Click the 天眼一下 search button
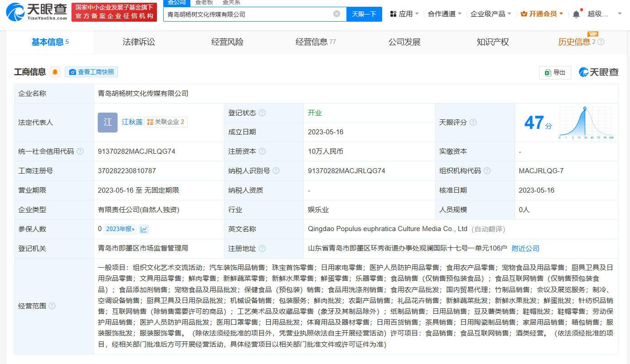Viewport: 630px width, 364px height. click(x=364, y=14)
